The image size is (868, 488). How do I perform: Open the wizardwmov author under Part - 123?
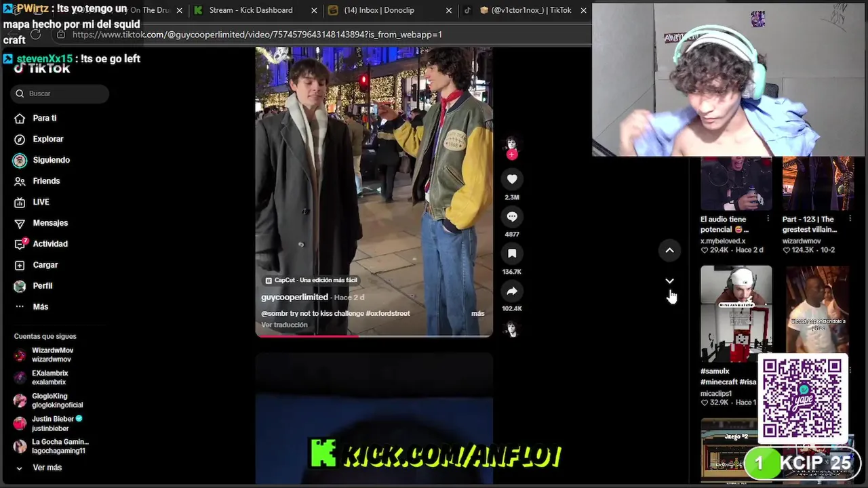click(802, 241)
